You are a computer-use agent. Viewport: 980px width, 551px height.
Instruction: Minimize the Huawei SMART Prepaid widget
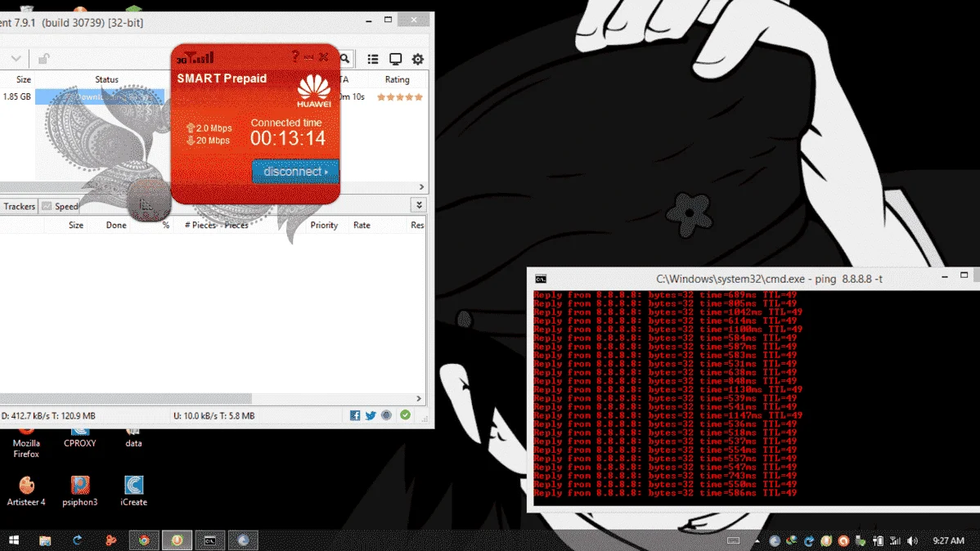pyautogui.click(x=308, y=57)
